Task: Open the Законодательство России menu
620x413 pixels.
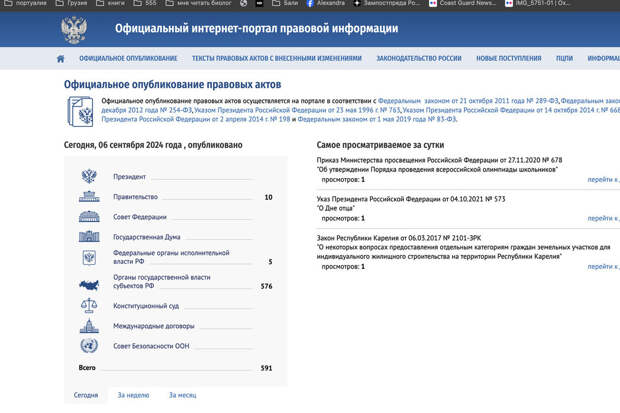Action: [x=419, y=59]
